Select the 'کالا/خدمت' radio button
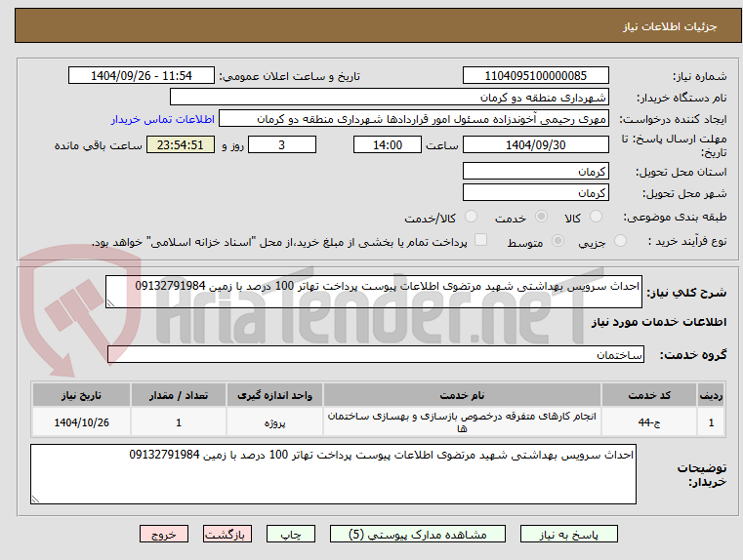743x560 pixels. (471, 217)
